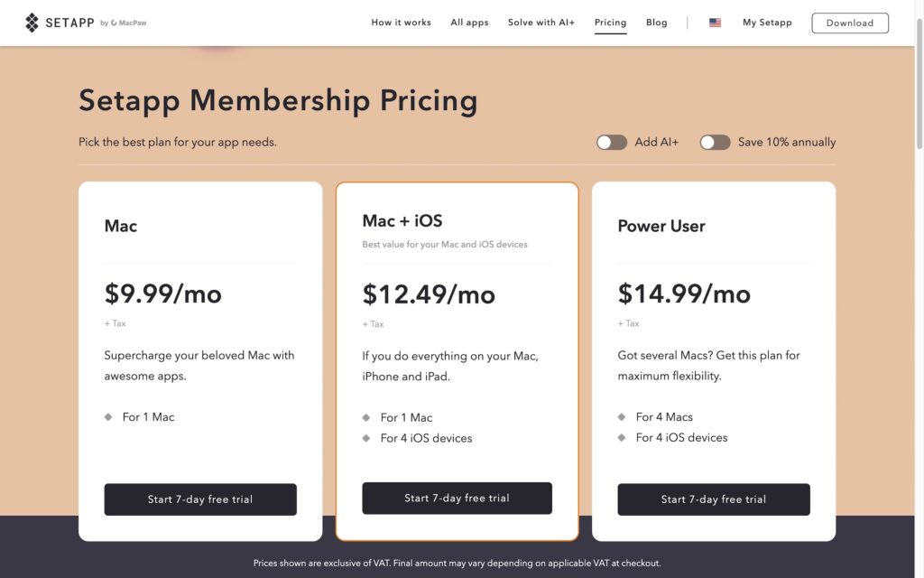Switch off the annual savings toggle
The height and width of the screenshot is (578, 924).
coord(716,142)
